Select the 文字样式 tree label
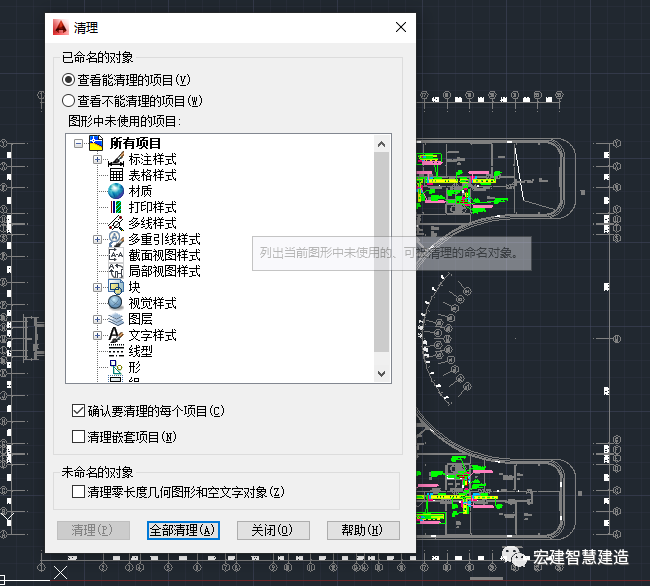Screen dimensions: 650x586 tap(153, 335)
